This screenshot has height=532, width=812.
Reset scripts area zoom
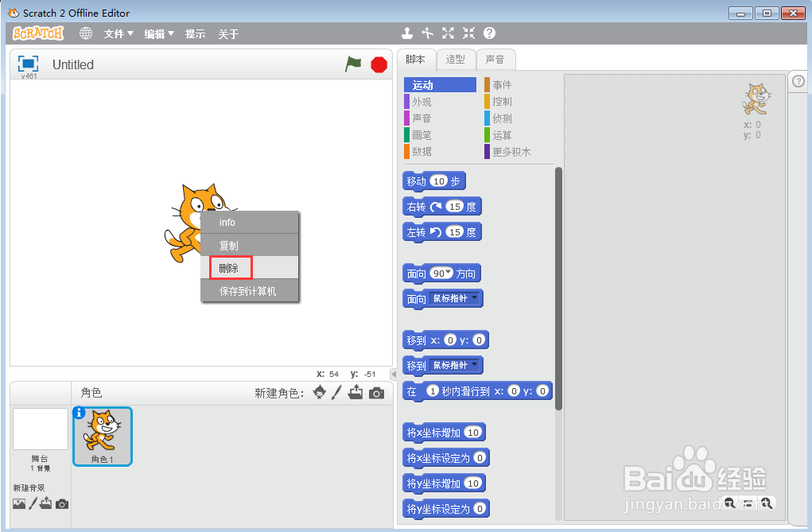click(748, 503)
